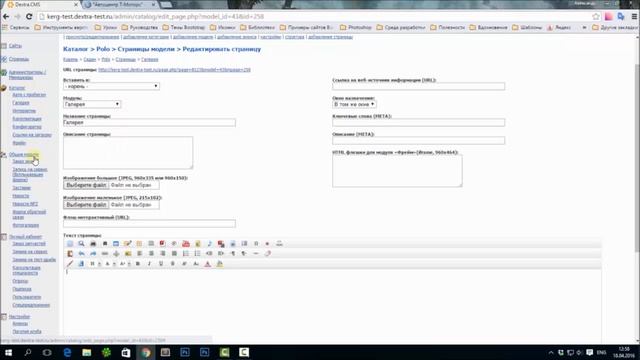Open the Windows Start menu
The height and width of the screenshot is (360, 640).
8,352
